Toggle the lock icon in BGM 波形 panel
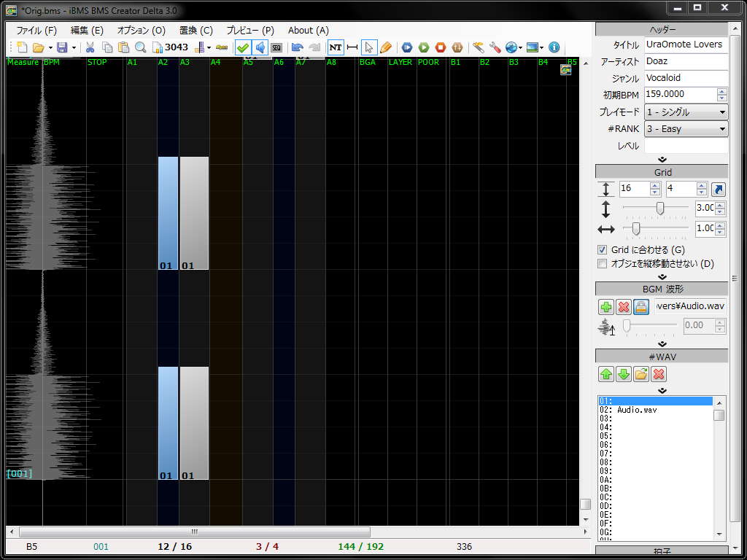The image size is (747, 560). 641,306
